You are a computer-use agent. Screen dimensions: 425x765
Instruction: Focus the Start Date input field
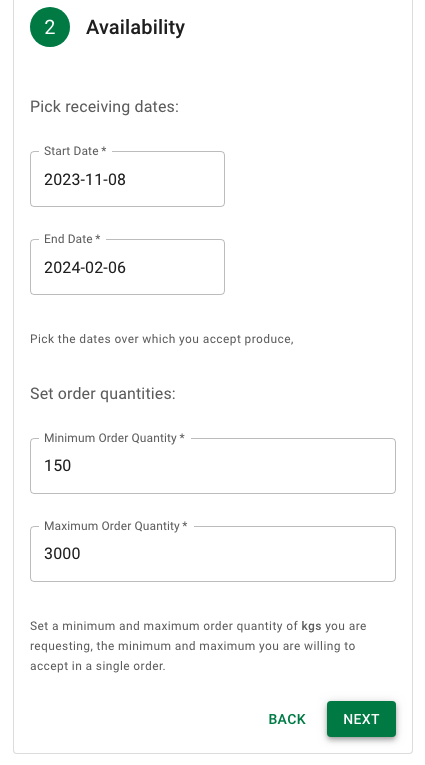(127, 179)
